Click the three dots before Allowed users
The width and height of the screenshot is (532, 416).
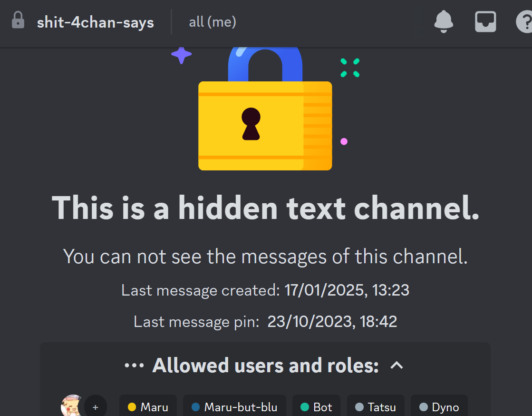coord(134,366)
